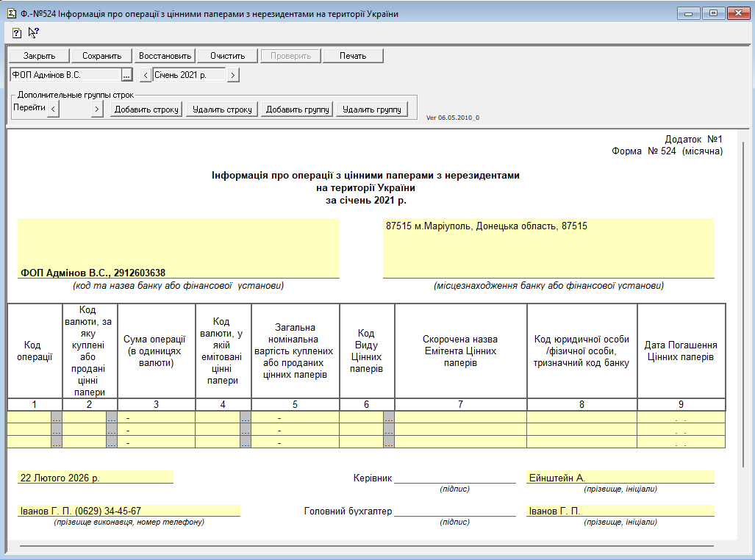Click the Удалить группу button

tap(371, 110)
